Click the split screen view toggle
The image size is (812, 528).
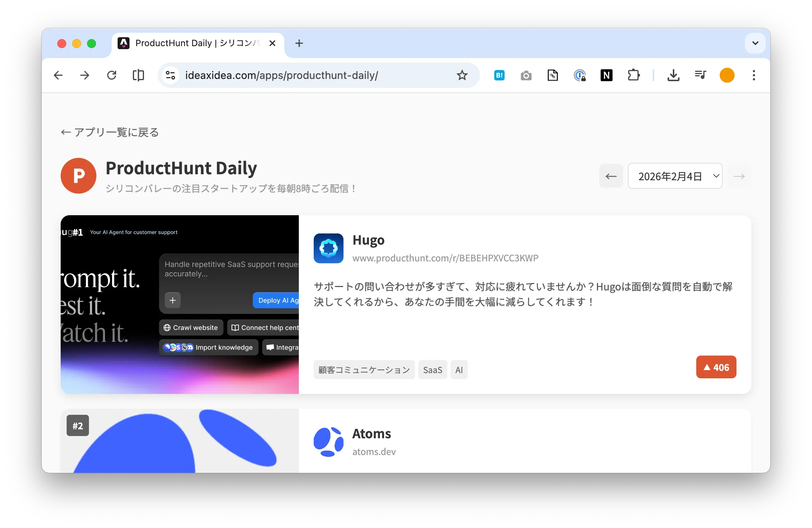coord(138,75)
